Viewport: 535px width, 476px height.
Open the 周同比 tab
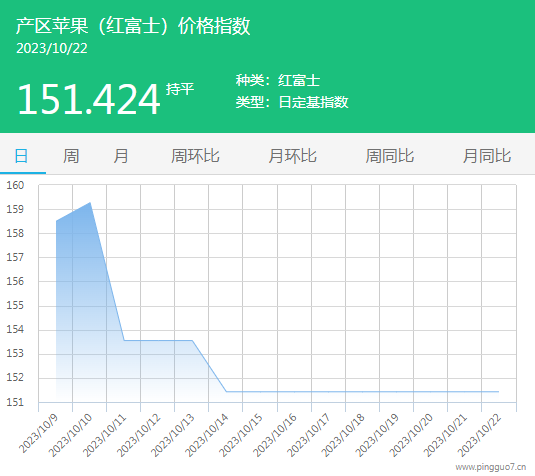tap(390, 156)
